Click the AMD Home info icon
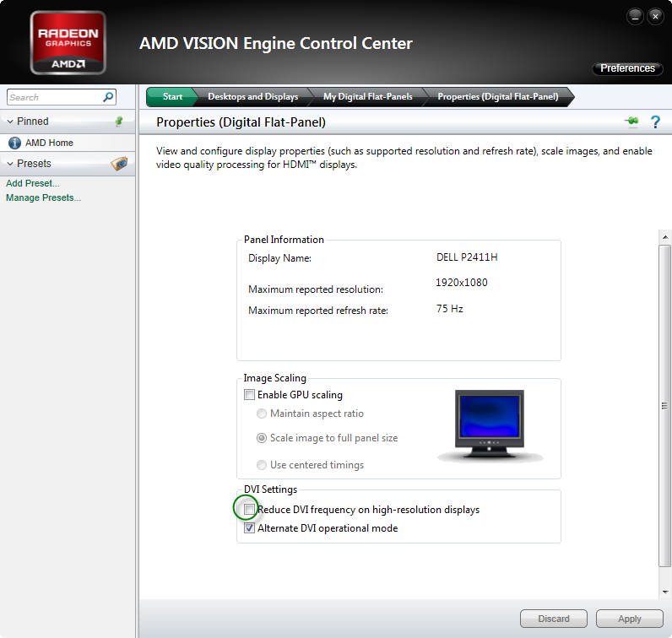 click(x=14, y=143)
